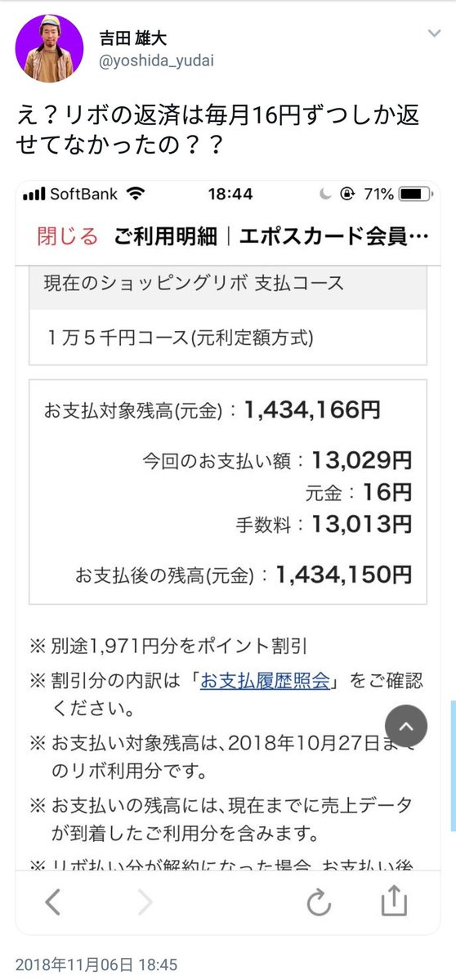This screenshot has height=980, width=456.
Task: Tap the round scroll-to-top arrow button
Action: click(406, 726)
